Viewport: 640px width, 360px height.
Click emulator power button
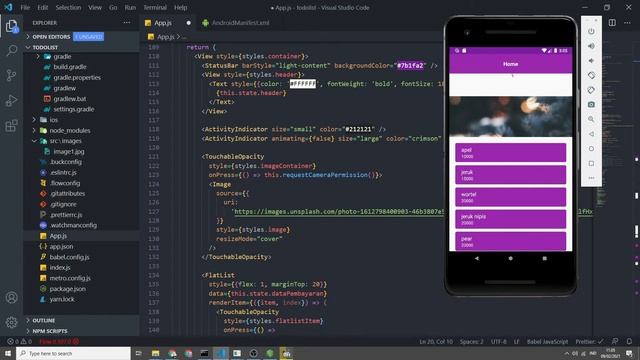[x=591, y=31]
